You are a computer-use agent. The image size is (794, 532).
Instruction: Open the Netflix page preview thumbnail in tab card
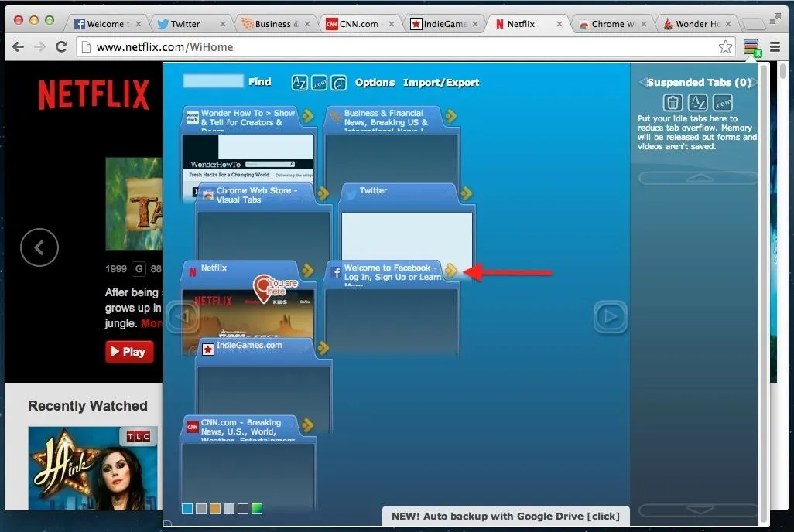point(248,314)
